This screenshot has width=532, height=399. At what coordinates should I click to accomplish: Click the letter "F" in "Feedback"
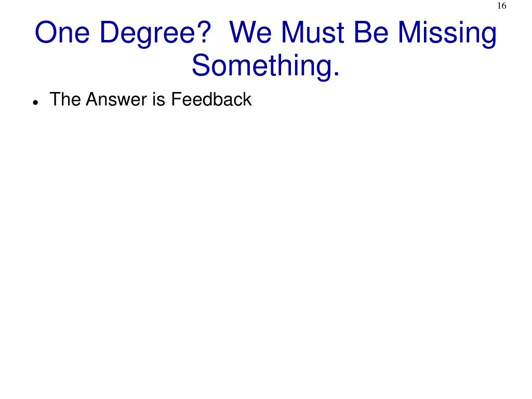[x=176, y=99]
